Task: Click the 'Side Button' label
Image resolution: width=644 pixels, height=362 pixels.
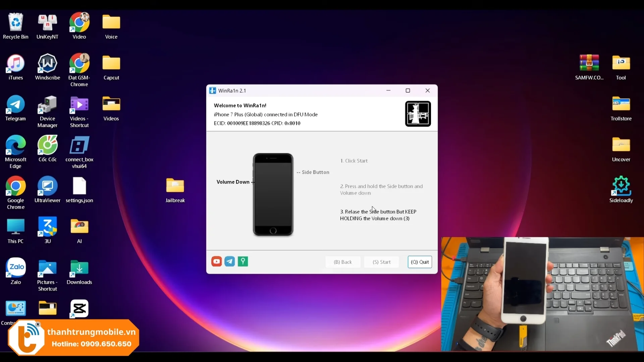Action: pos(316,172)
